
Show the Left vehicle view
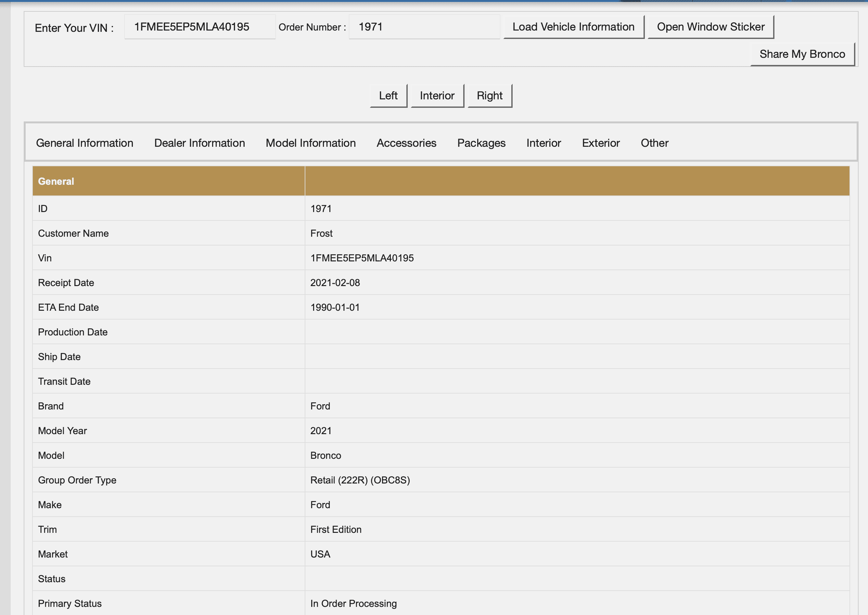(388, 96)
